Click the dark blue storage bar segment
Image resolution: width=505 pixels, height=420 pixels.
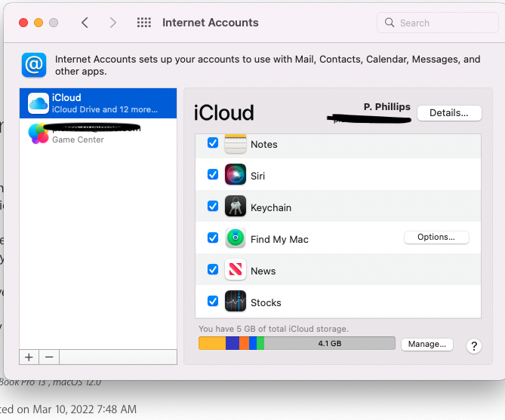(x=232, y=343)
